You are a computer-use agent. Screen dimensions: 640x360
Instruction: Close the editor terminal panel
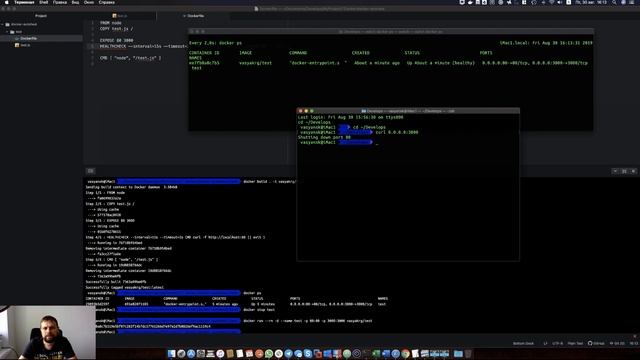(x=633, y=171)
